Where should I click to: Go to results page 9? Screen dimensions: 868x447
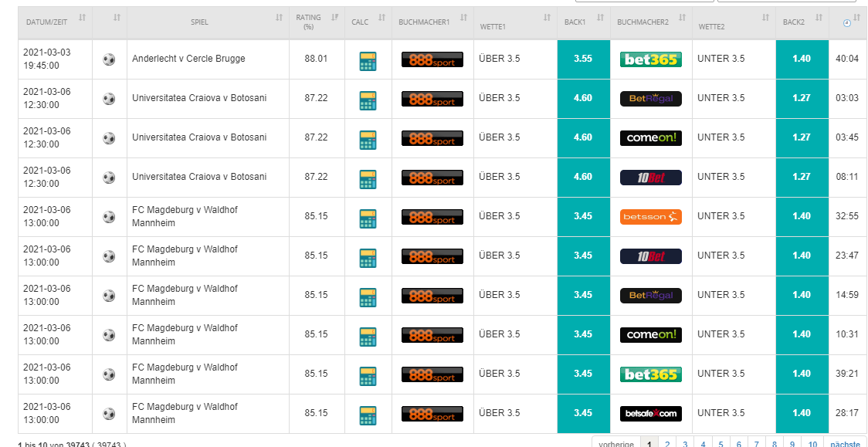792,444
